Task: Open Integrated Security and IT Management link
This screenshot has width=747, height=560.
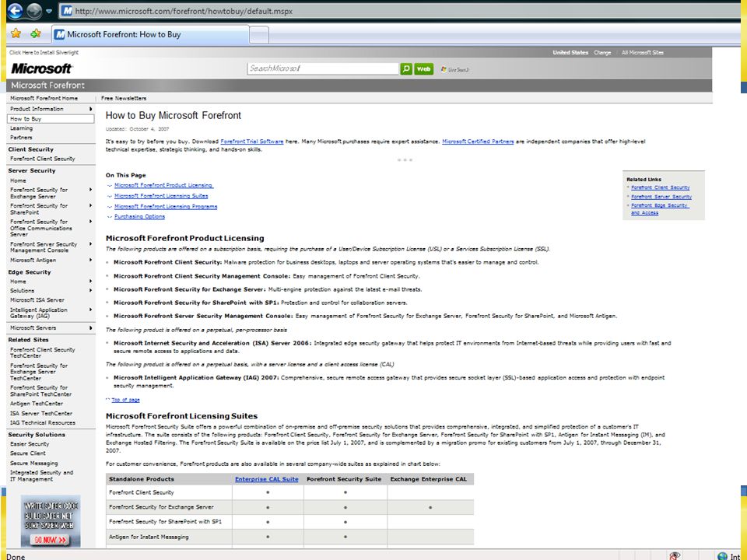Action: (x=41, y=476)
